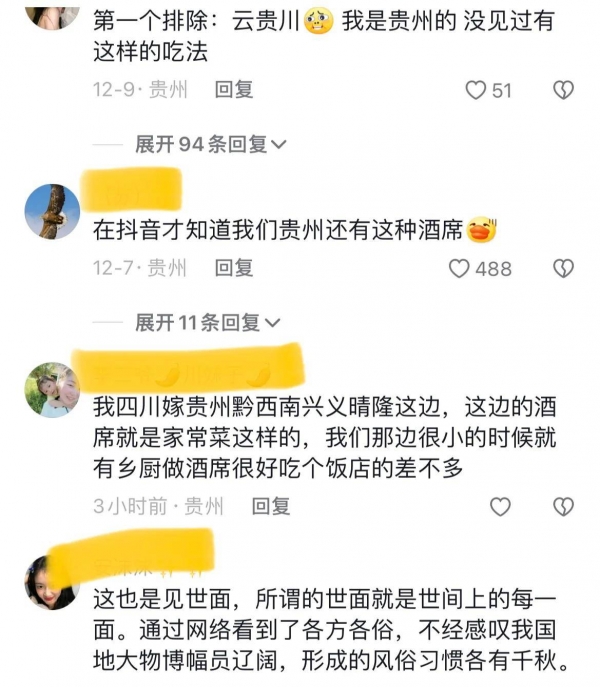Tap broken heart on 12-7 comment

click(x=563, y=269)
